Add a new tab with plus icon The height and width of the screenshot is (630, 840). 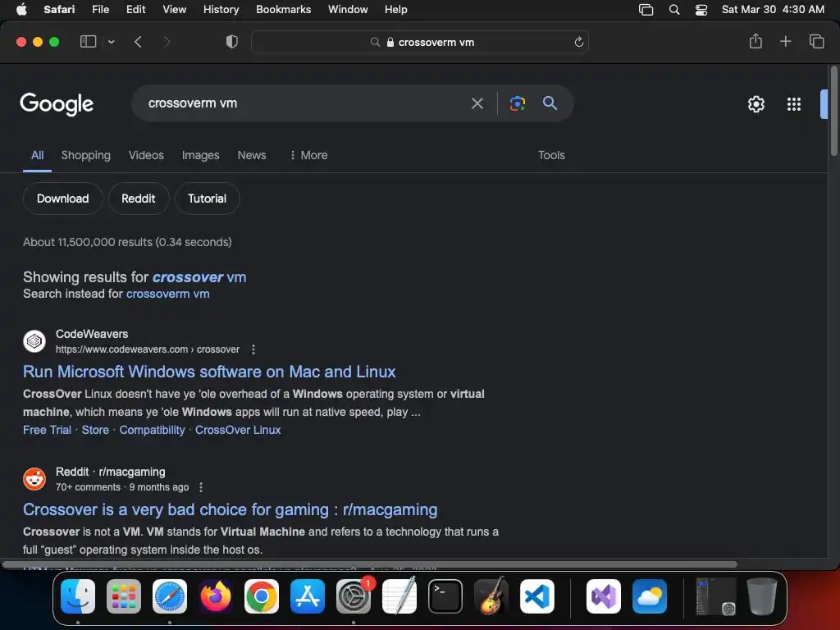point(785,41)
